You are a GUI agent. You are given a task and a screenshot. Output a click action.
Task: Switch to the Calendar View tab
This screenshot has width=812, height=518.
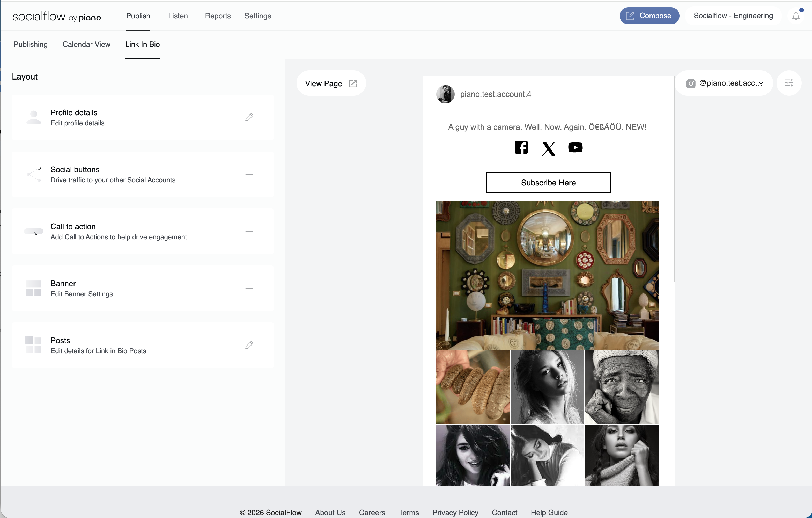[x=86, y=45]
